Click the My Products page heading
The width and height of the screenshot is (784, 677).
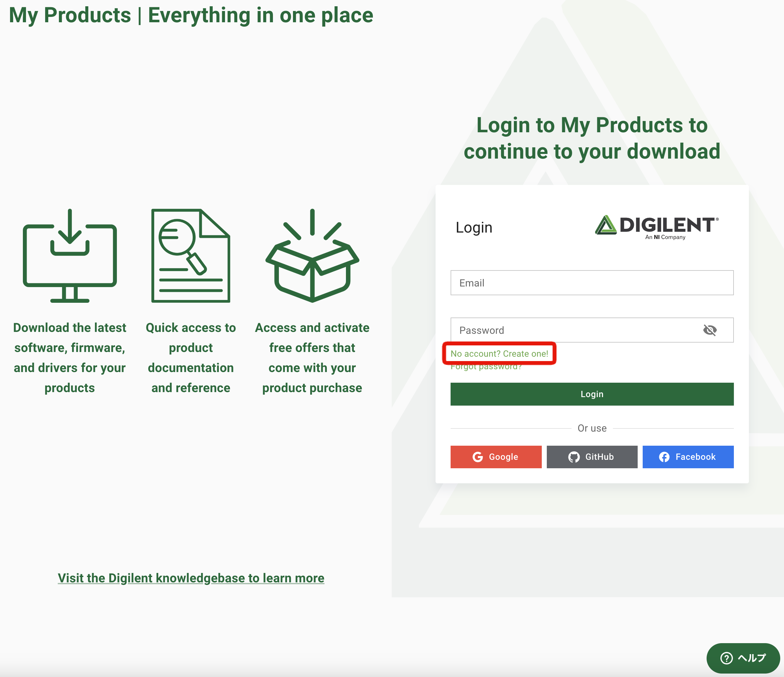click(191, 15)
